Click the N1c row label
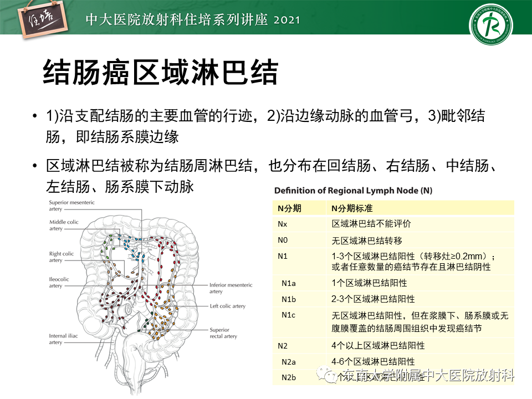 pyautogui.click(x=288, y=315)
